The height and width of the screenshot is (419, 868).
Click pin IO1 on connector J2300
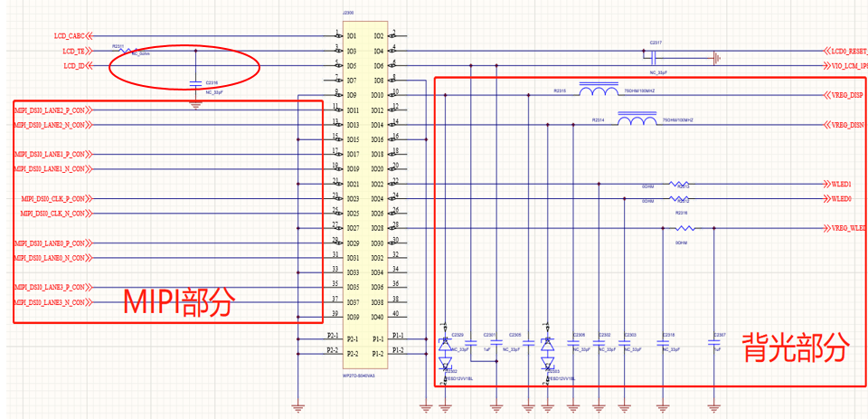click(352, 36)
